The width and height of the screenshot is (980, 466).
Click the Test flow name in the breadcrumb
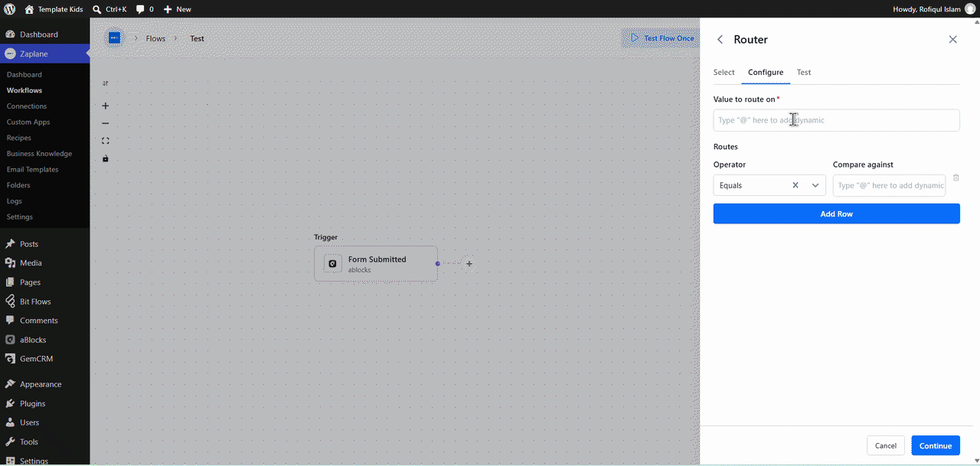(198, 38)
